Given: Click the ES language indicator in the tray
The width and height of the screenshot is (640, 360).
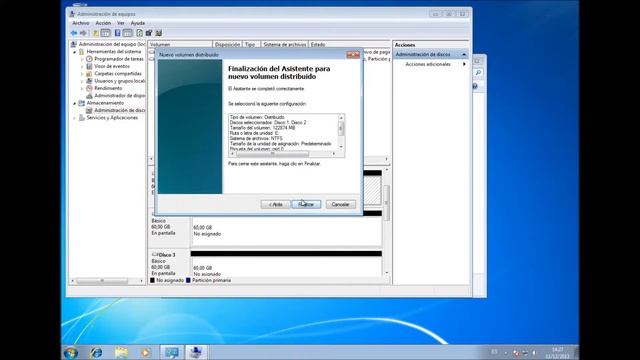Looking at the screenshot, I should point(494,352).
